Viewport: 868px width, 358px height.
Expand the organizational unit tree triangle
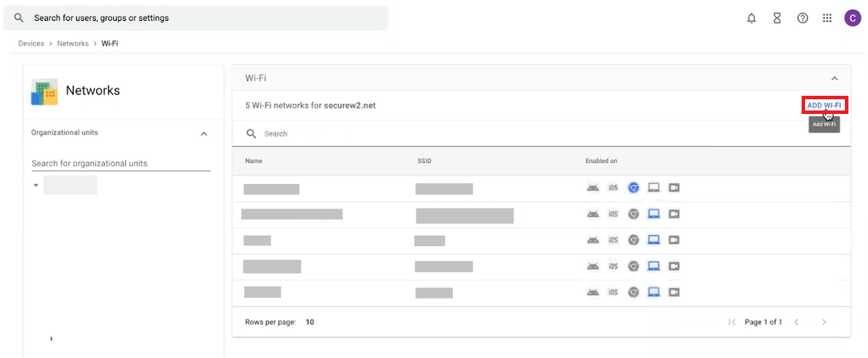[x=36, y=185]
